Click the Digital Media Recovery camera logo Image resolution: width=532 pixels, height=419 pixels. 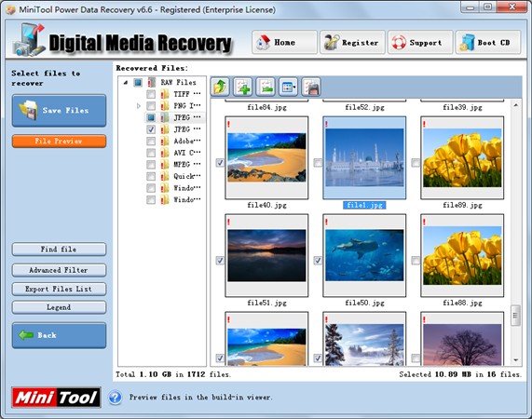click(29, 40)
